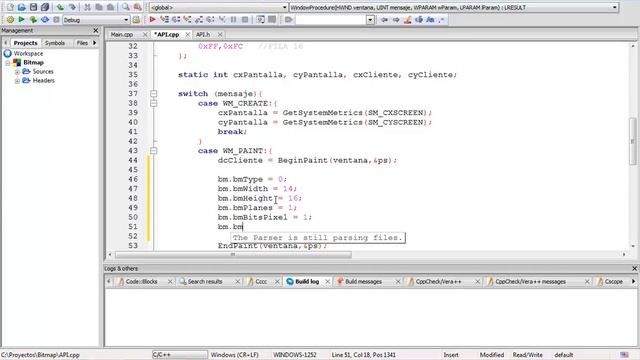Image resolution: width=640 pixels, height=360 pixels.
Task: Switch to the Main.cpp editor tab
Action: tap(122, 35)
